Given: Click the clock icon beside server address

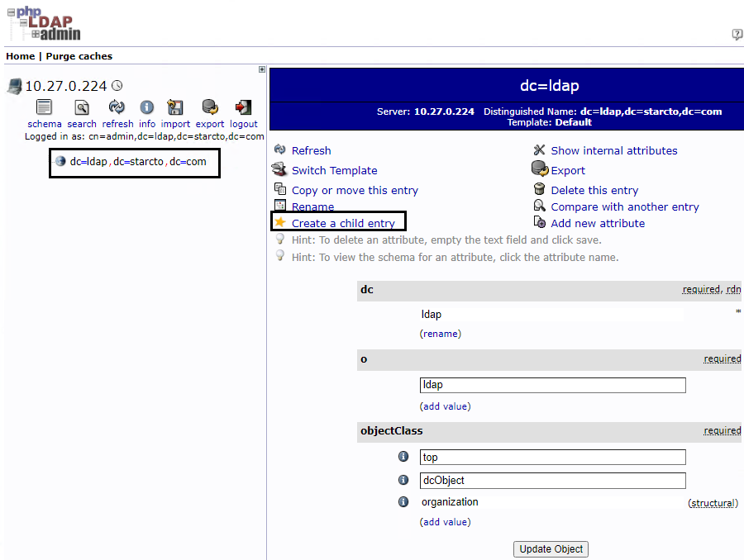Looking at the screenshot, I should tap(117, 85).
